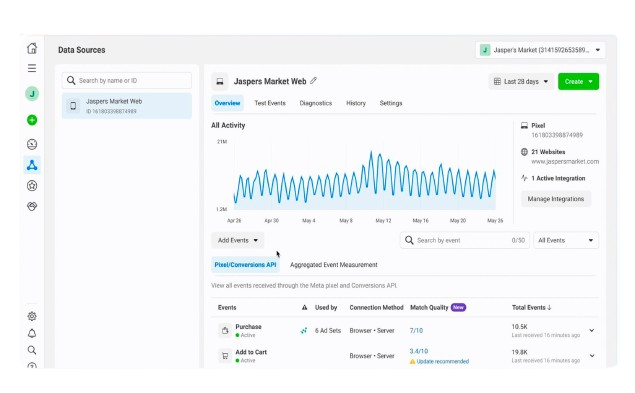Open the notifications bell icon

pos(32,333)
